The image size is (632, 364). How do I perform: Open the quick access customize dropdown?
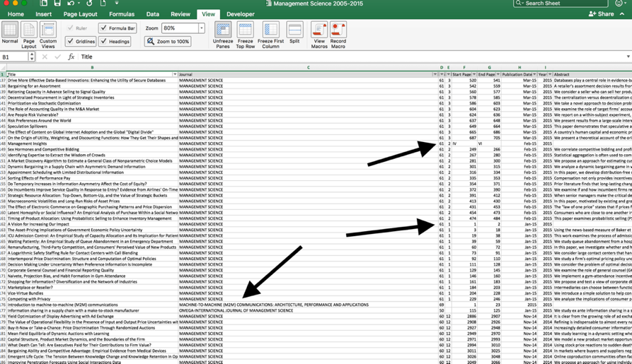tap(117, 4)
